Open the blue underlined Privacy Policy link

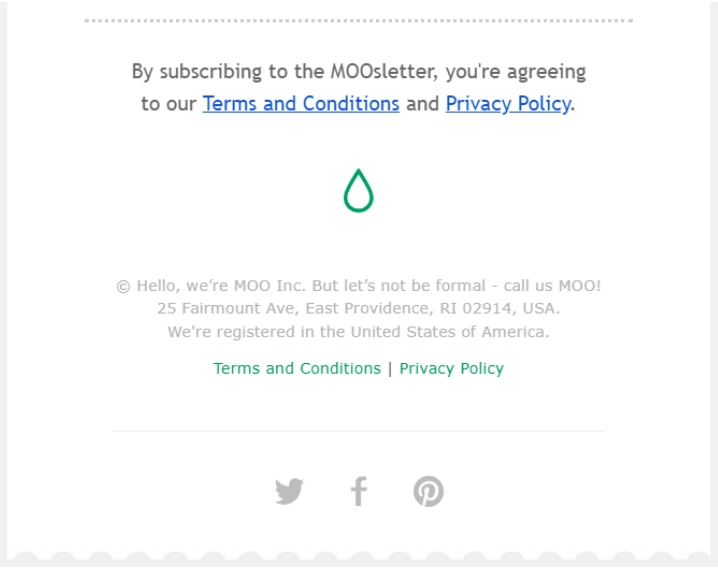508,104
